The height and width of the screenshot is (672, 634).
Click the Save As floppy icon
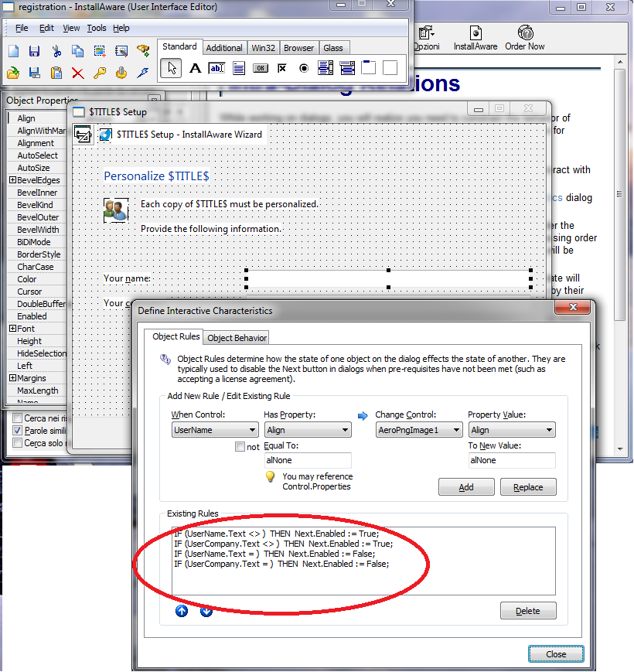coord(34,73)
